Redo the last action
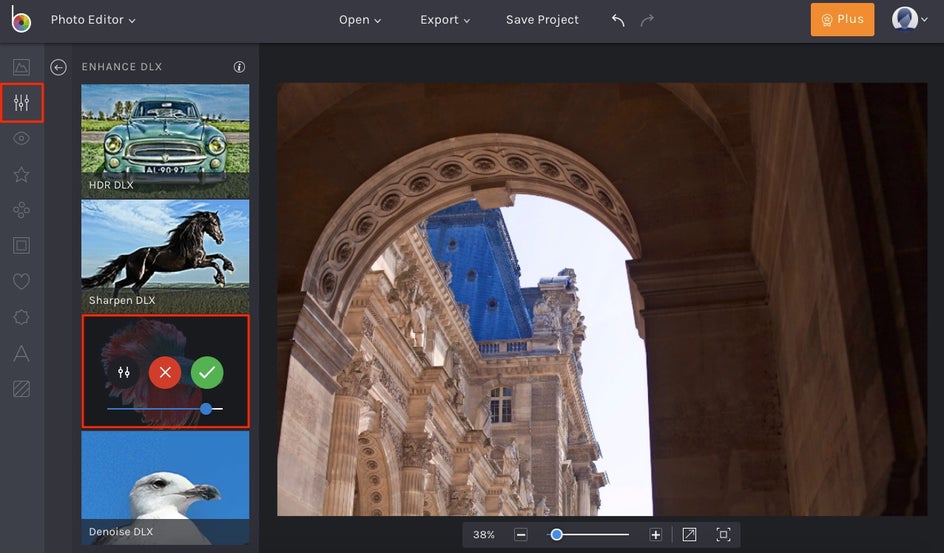This screenshot has width=944, height=553. point(647,20)
